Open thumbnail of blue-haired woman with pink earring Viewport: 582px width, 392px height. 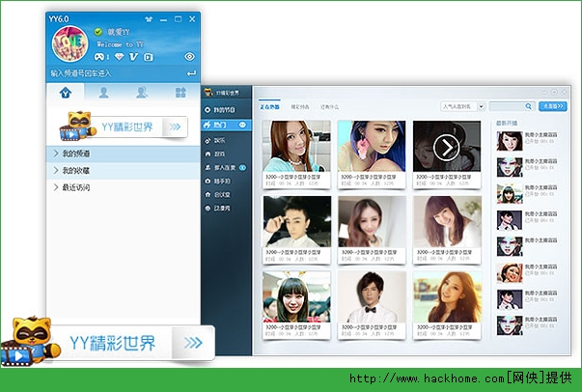(372, 146)
